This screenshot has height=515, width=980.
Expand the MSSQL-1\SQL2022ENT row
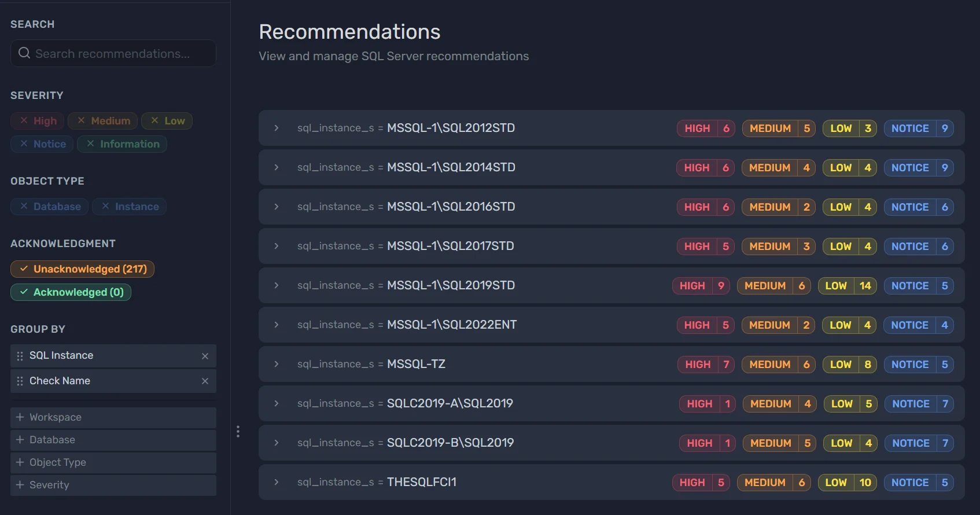point(277,325)
